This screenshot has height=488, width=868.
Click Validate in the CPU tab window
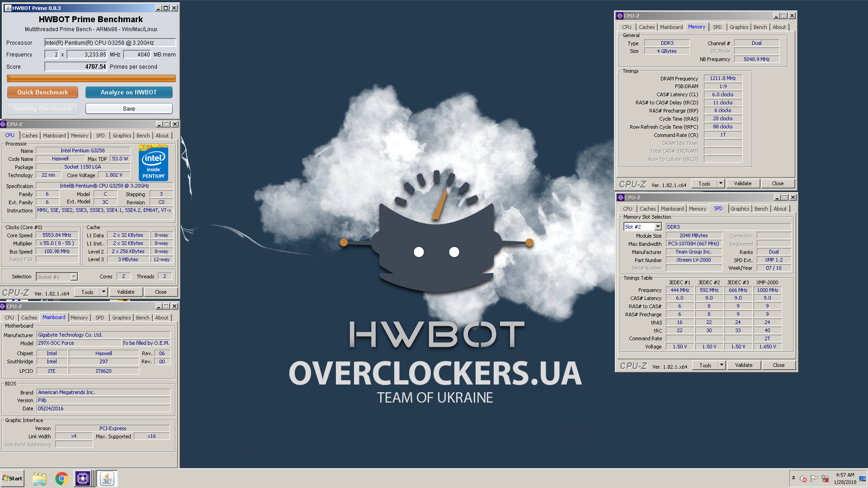point(126,292)
